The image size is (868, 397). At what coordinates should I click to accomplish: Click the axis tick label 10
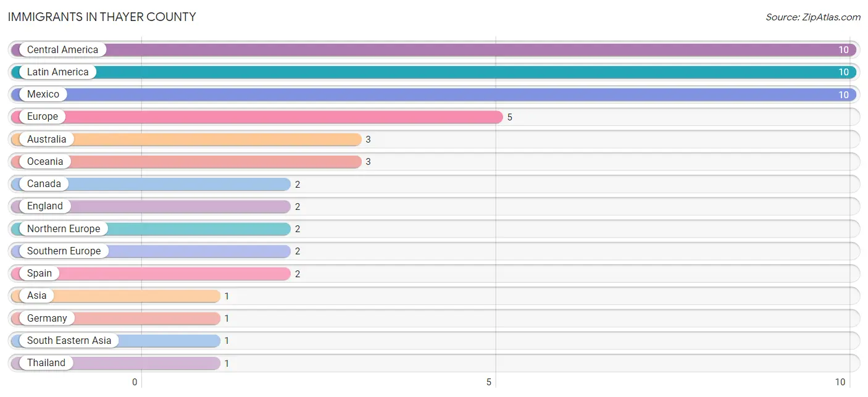point(840,382)
